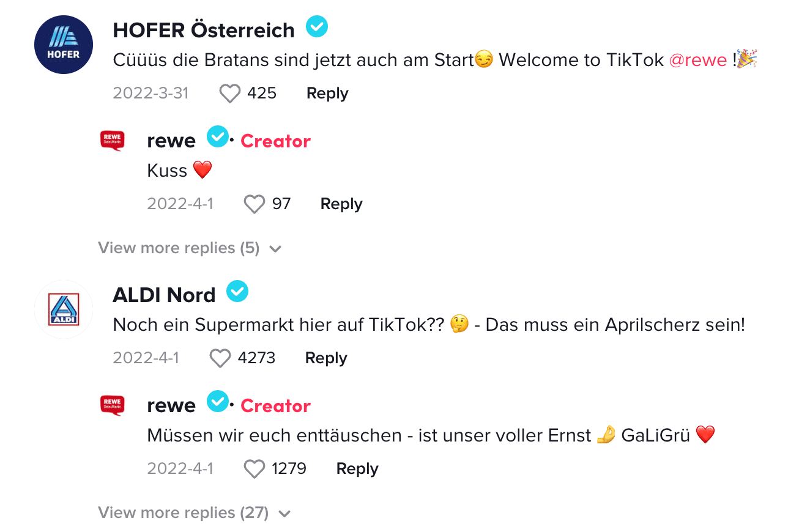Click HOFER Österreich's profile avatar
The height and width of the screenshot is (532, 810).
[63, 44]
